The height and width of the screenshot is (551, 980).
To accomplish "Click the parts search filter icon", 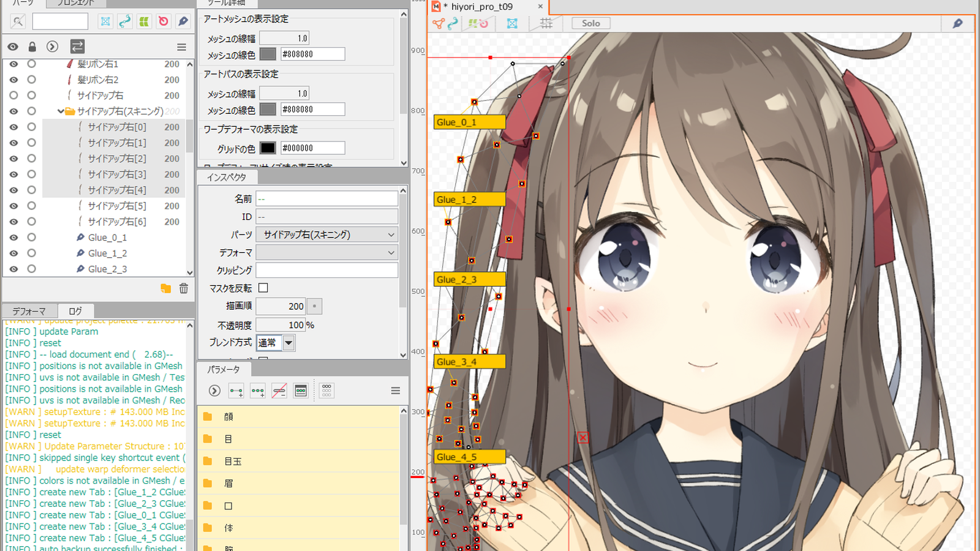I will click(x=18, y=21).
